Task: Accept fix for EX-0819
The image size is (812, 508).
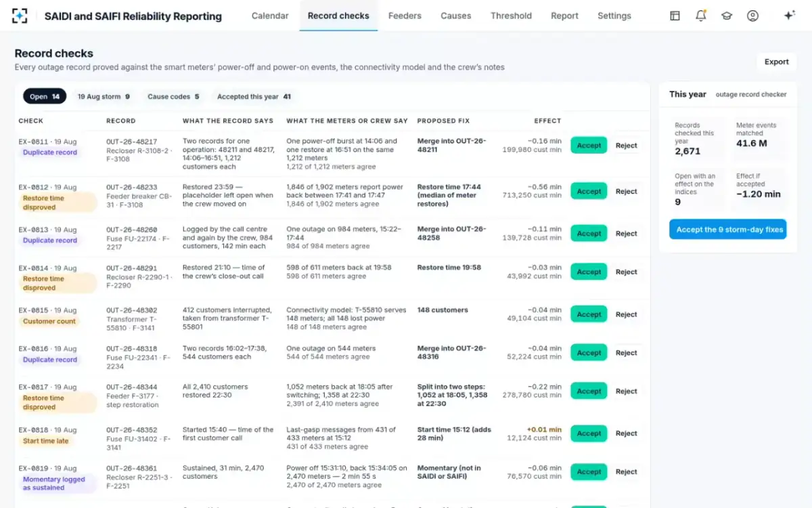Action: coord(589,472)
